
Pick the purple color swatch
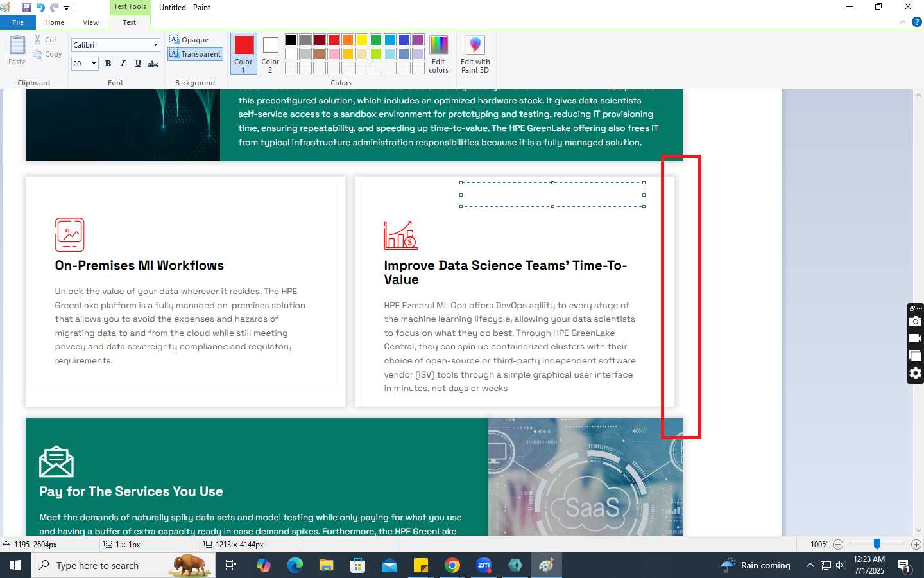418,40
